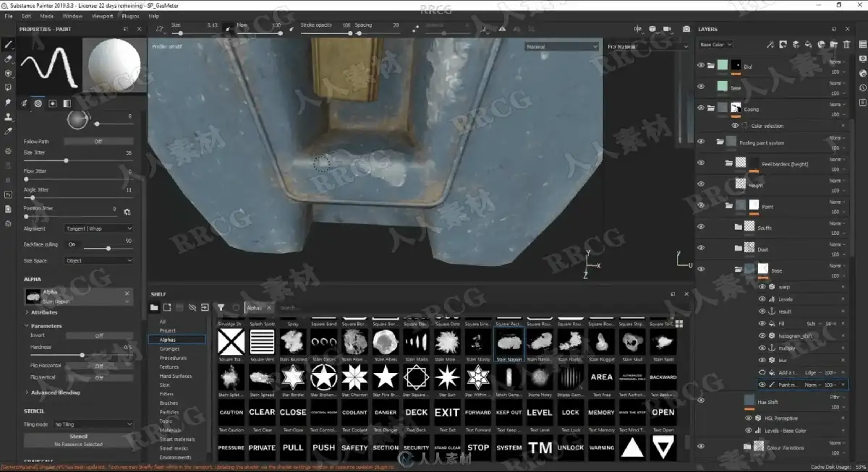Open Export to Photoshop from left toolbar

(8, 194)
